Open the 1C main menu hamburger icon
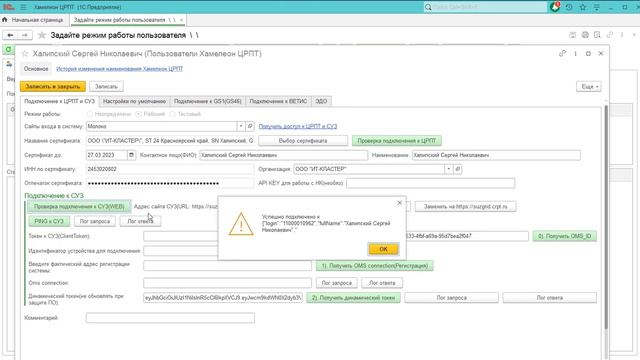This screenshot has width=640, height=360. coord(23,7)
